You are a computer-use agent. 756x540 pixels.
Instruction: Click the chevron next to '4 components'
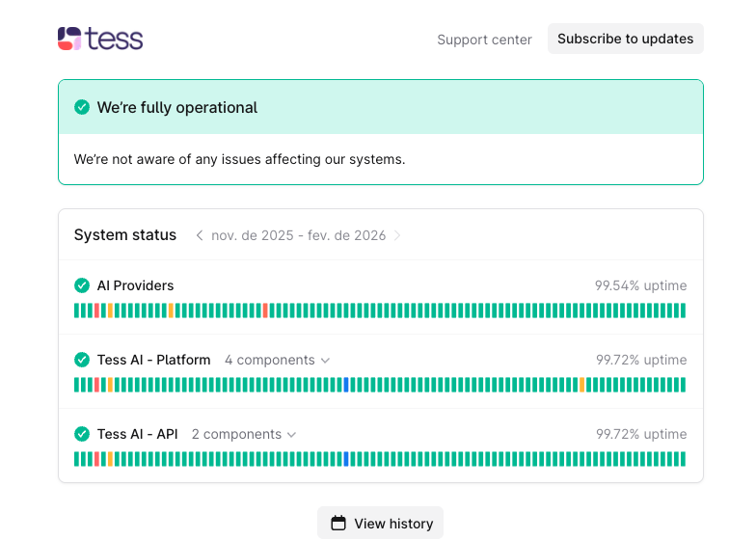[326, 361]
